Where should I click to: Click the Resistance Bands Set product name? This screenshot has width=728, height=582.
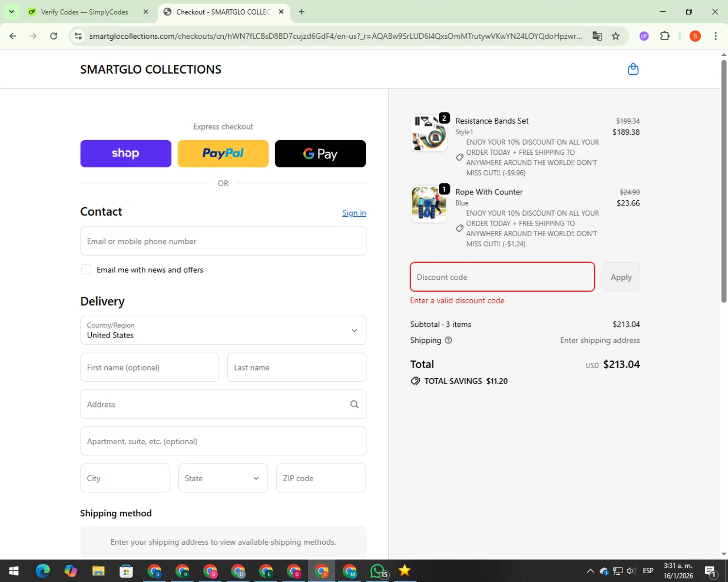(492, 121)
